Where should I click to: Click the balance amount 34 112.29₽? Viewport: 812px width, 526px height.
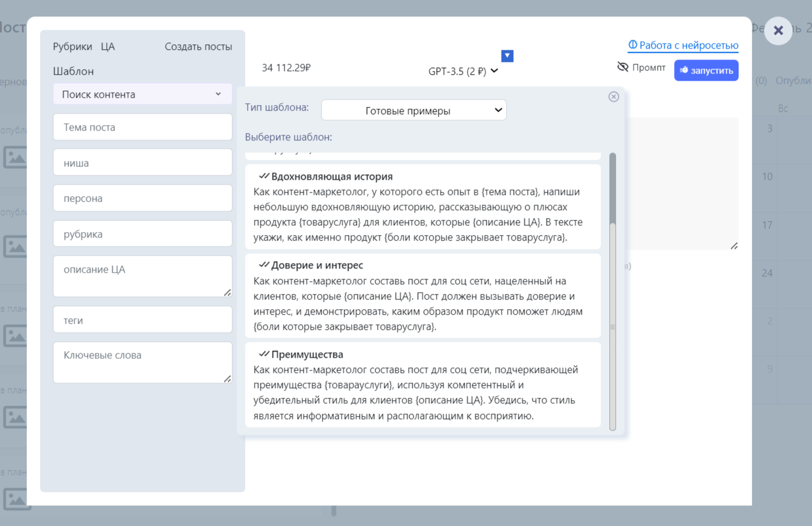pos(286,68)
